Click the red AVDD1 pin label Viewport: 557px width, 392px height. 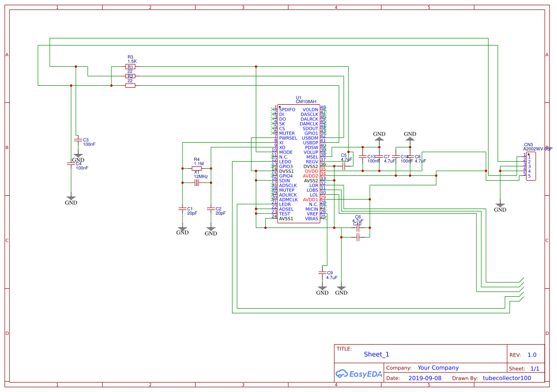click(x=310, y=200)
